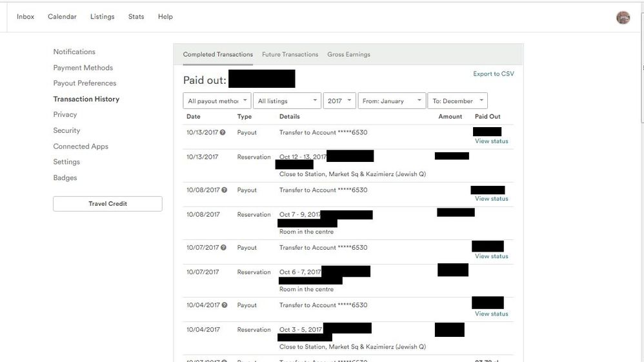Open the 2017 year dropdown
The width and height of the screenshot is (644, 362).
coord(339,101)
